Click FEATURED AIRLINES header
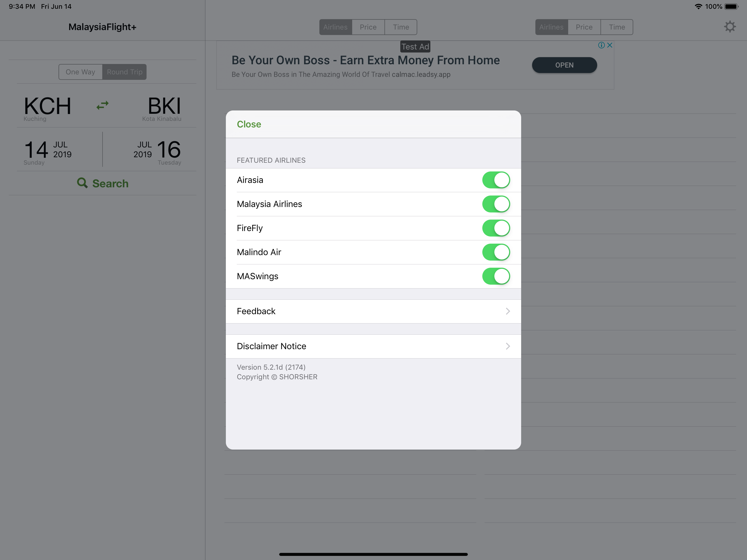This screenshot has width=747, height=560. [x=271, y=161]
